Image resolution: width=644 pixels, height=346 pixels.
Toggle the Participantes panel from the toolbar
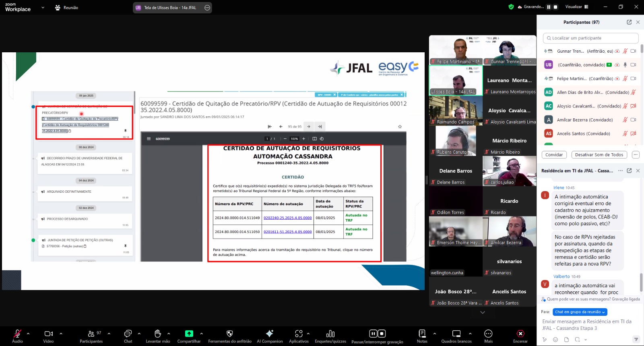(91, 336)
